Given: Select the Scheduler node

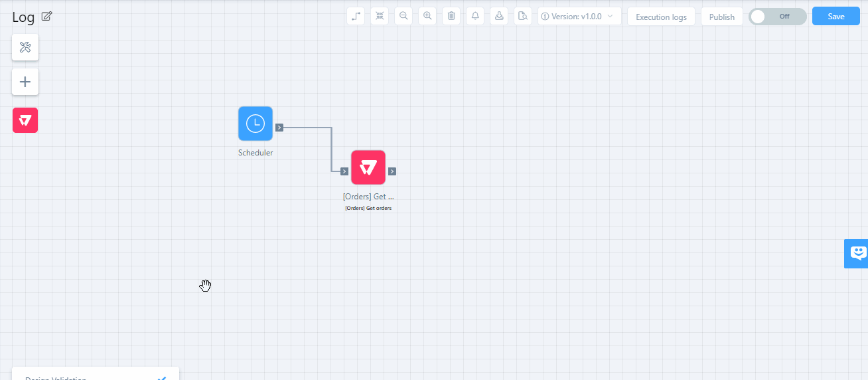Looking at the screenshot, I should pyautogui.click(x=255, y=124).
